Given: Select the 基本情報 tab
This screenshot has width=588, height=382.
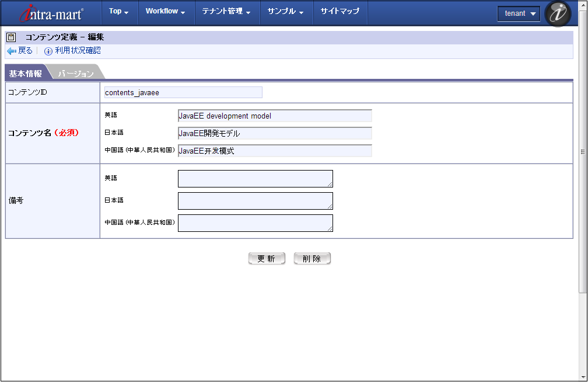Looking at the screenshot, I should (x=25, y=74).
